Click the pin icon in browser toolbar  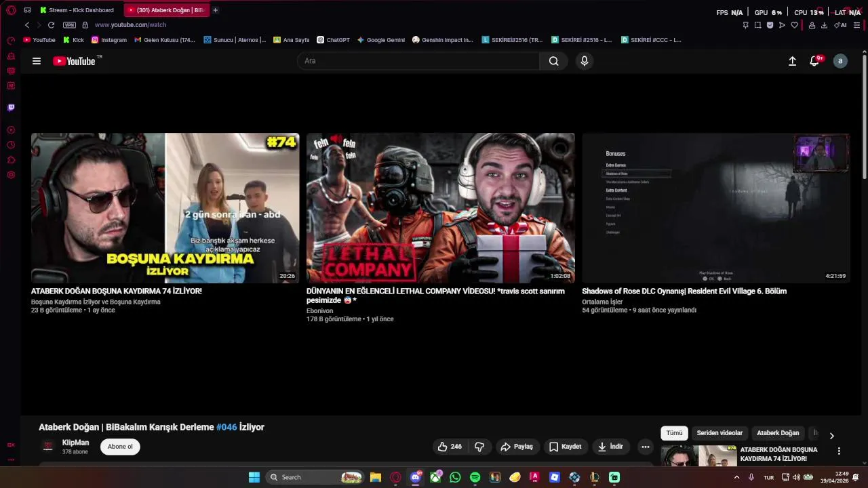pyautogui.click(x=745, y=25)
